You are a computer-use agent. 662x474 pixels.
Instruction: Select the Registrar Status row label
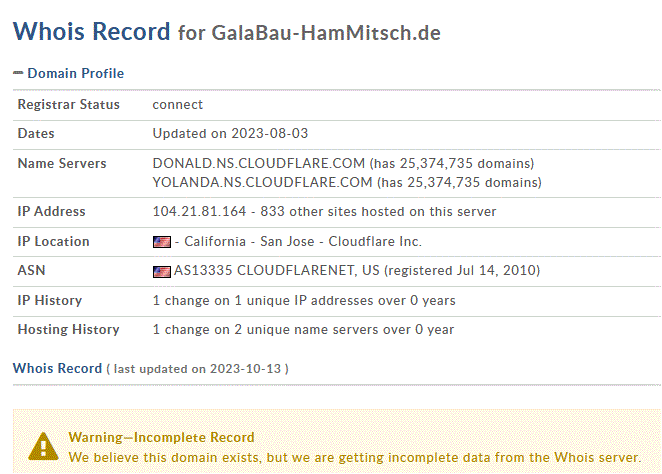[68, 105]
